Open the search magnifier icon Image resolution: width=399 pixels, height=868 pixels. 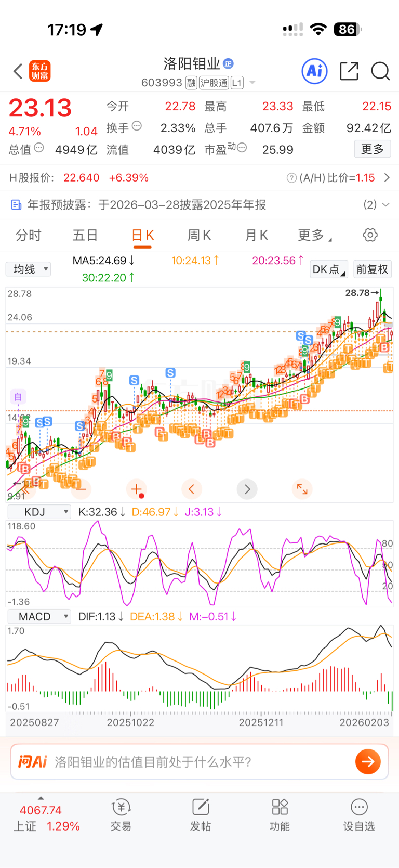(x=380, y=71)
